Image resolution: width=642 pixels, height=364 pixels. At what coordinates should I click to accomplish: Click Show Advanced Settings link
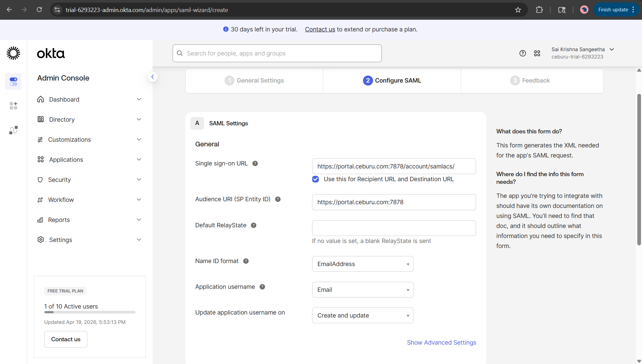[x=441, y=343]
